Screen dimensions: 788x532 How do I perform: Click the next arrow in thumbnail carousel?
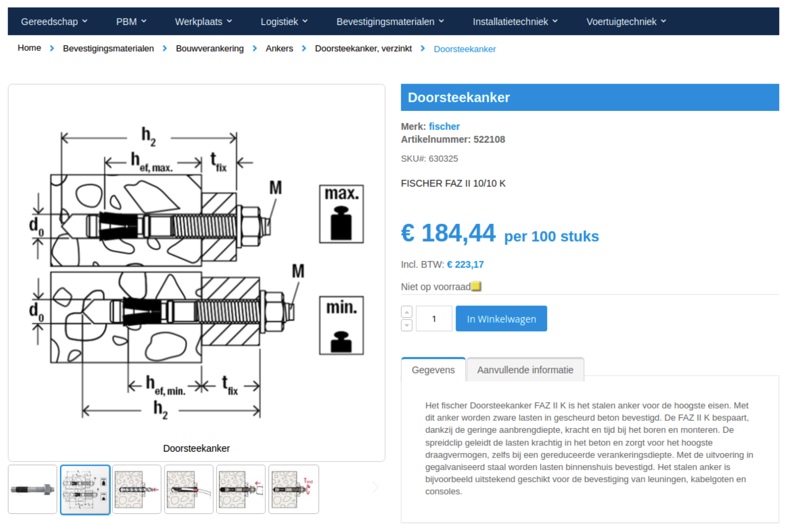(375, 487)
